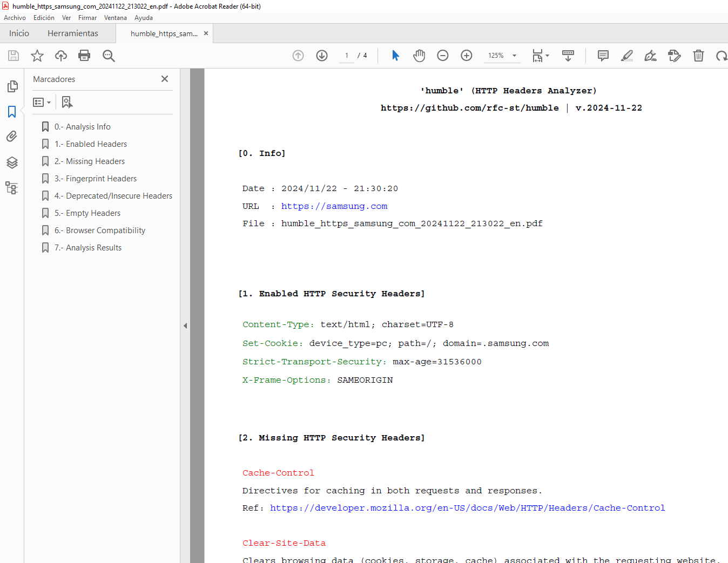Open the Mozilla Cache-Control reference link
Screen dimensions: 728x563
[x=468, y=508]
